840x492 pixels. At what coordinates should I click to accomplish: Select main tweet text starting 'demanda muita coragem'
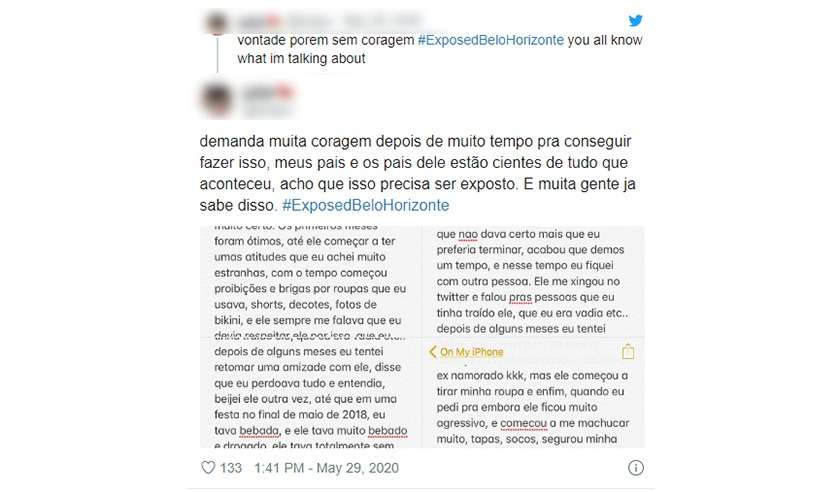pyautogui.click(x=416, y=173)
